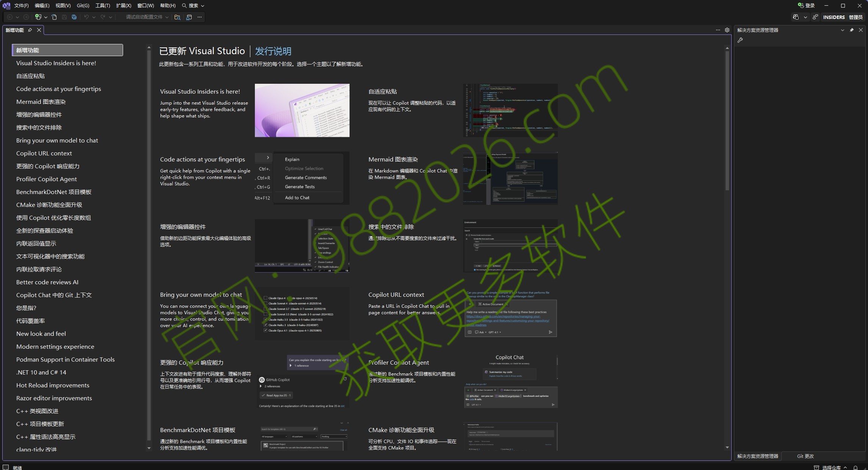The height and width of the screenshot is (470, 868).
Task: Click the wrench icon in 解决方案资源管理器
Action: [740, 40]
